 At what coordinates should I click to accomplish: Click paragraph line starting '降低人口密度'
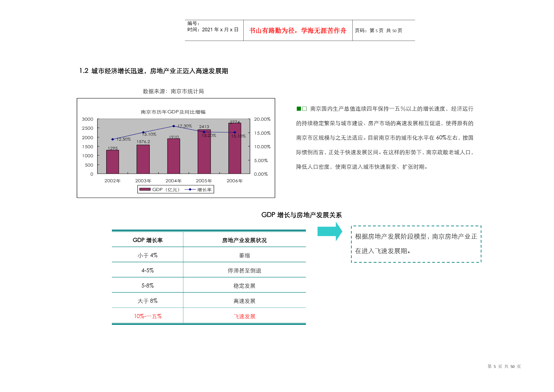click(x=362, y=167)
